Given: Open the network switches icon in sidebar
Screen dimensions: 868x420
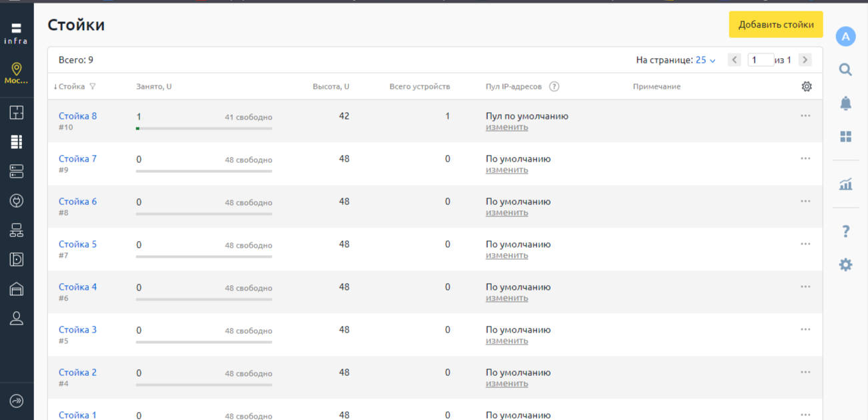Looking at the screenshot, I should pyautogui.click(x=17, y=230).
